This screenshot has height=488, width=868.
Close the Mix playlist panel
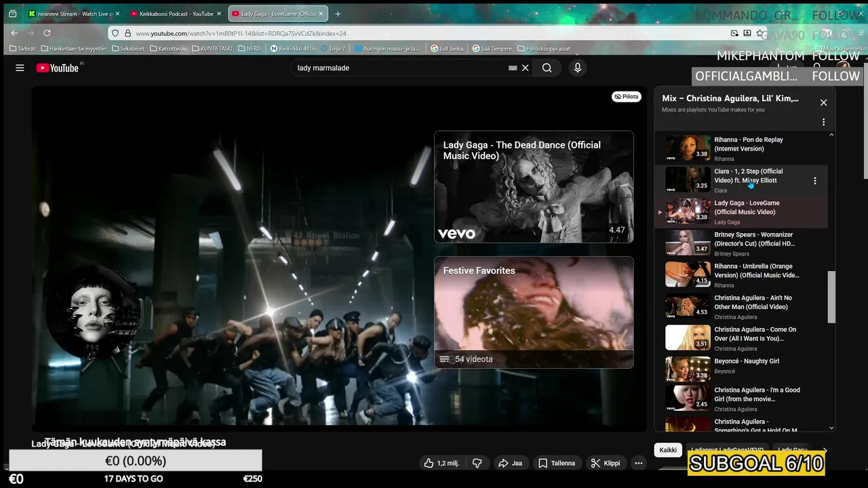(x=823, y=103)
